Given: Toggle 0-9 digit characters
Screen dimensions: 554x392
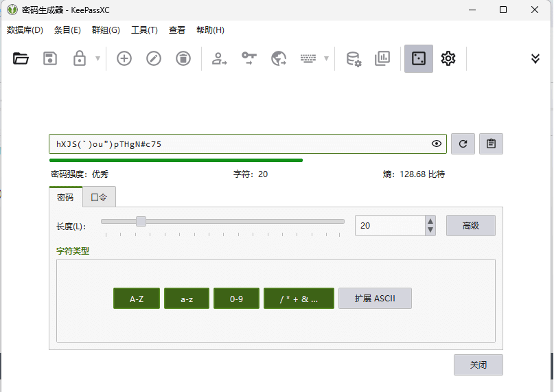Looking at the screenshot, I should (236, 299).
